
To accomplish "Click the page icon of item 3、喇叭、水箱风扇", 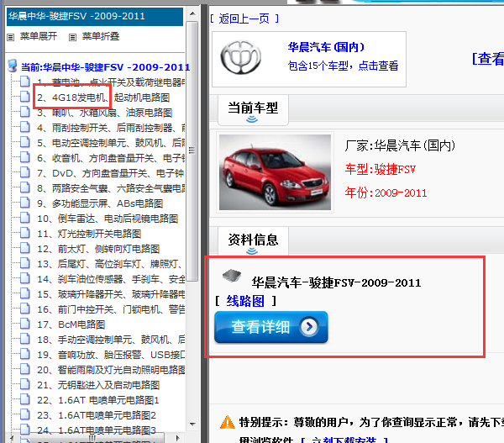I will click(x=25, y=112).
